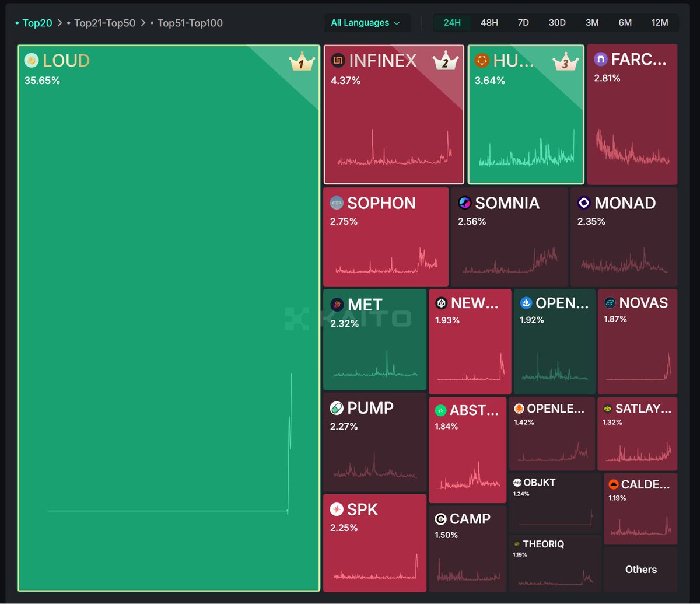Image resolution: width=700 pixels, height=604 pixels.
Task: Switch to the 12M time range
Action: (x=660, y=23)
